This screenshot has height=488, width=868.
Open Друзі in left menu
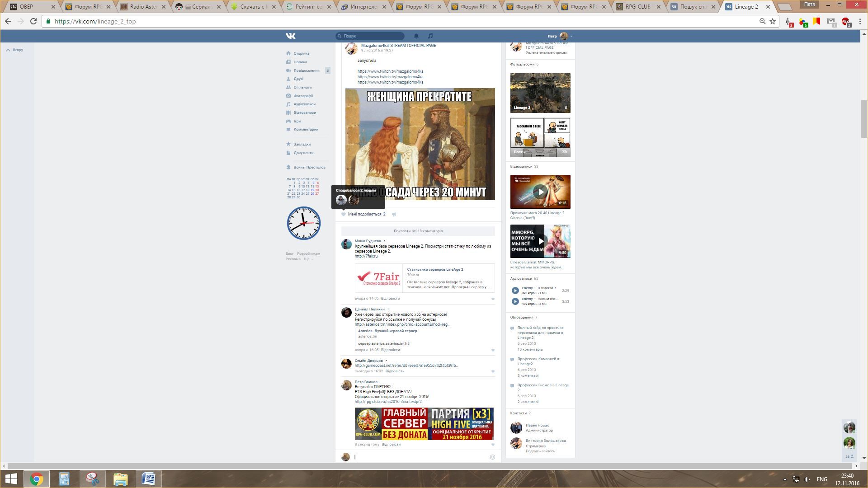tap(298, 79)
